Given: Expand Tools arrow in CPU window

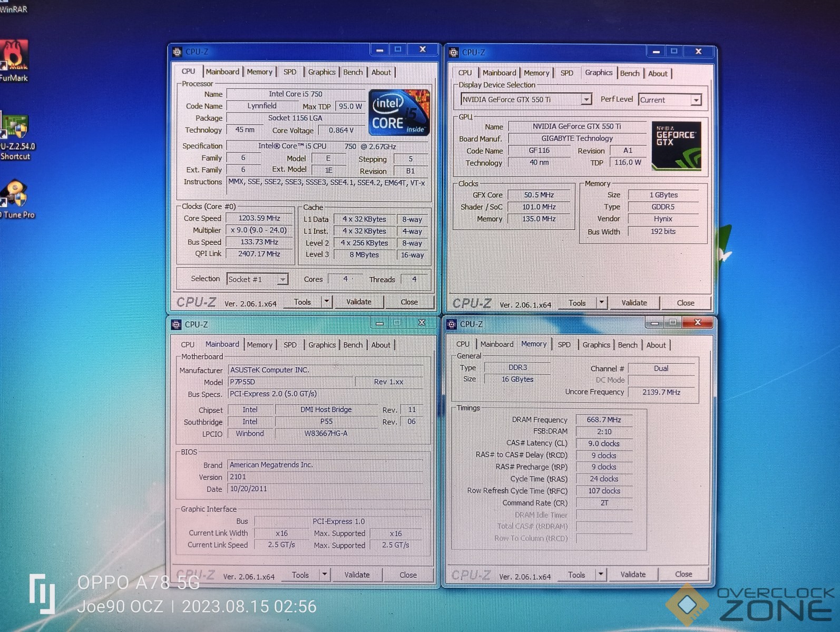Looking at the screenshot, I should click(327, 302).
